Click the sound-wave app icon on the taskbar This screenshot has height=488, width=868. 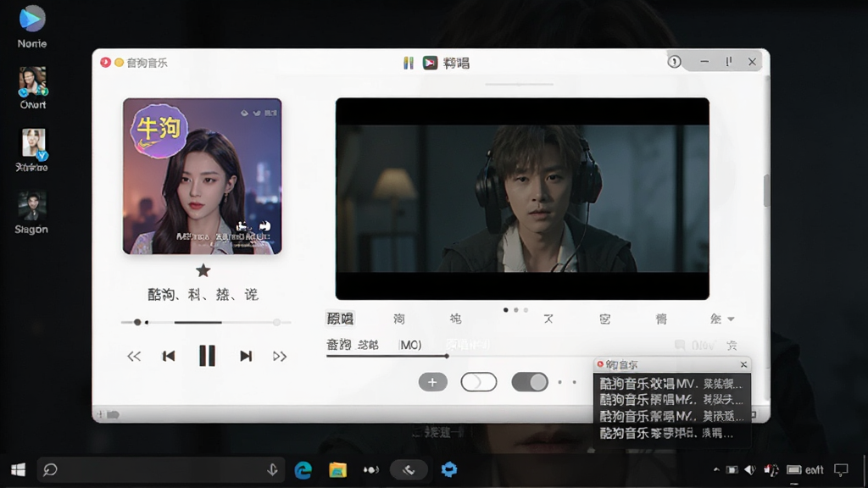coord(371,469)
